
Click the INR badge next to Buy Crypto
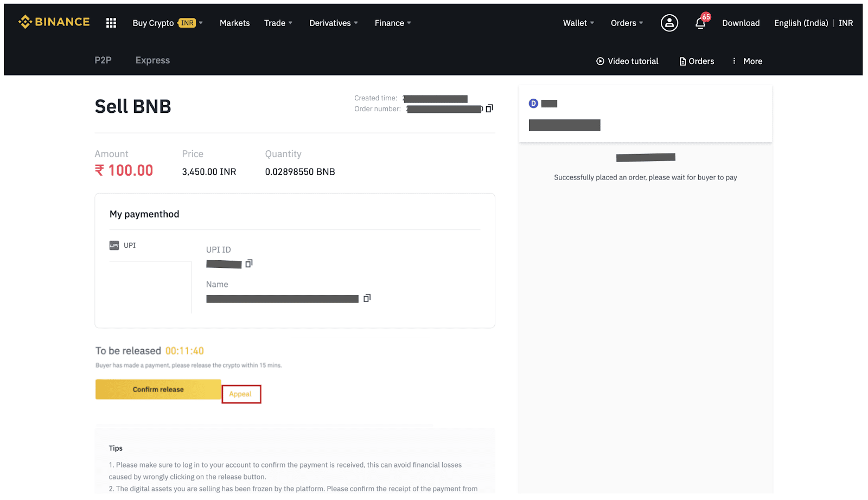[187, 23]
